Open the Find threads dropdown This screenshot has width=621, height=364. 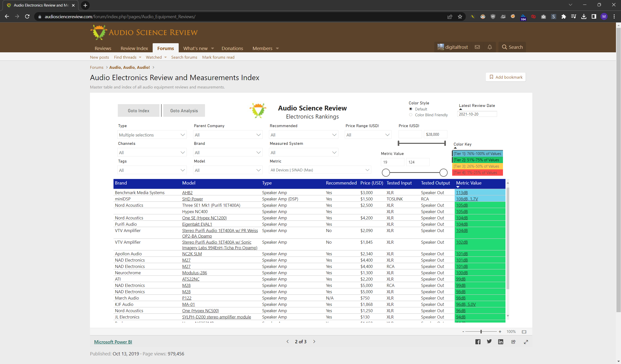click(x=128, y=57)
